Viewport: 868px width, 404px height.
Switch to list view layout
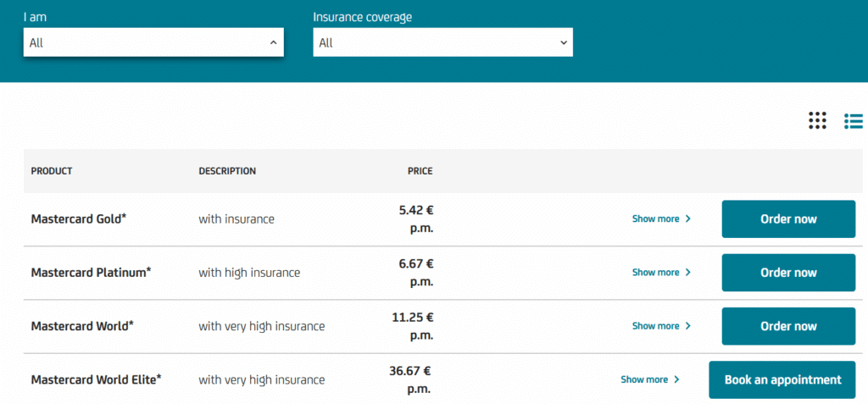point(853,121)
